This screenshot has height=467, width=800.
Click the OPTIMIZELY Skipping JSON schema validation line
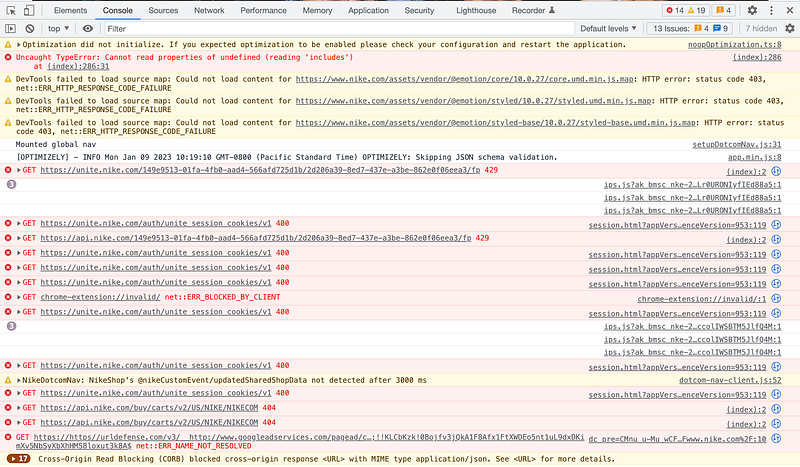click(287, 157)
